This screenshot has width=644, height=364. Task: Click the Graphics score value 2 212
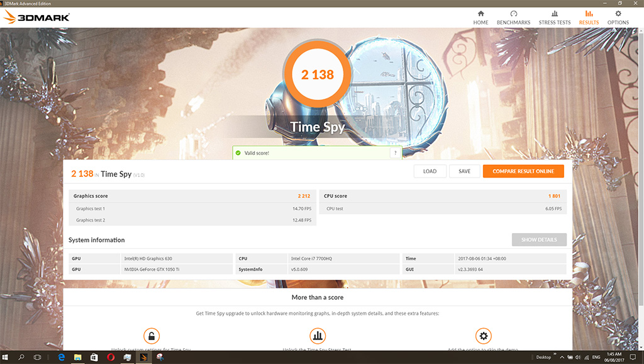304,196
